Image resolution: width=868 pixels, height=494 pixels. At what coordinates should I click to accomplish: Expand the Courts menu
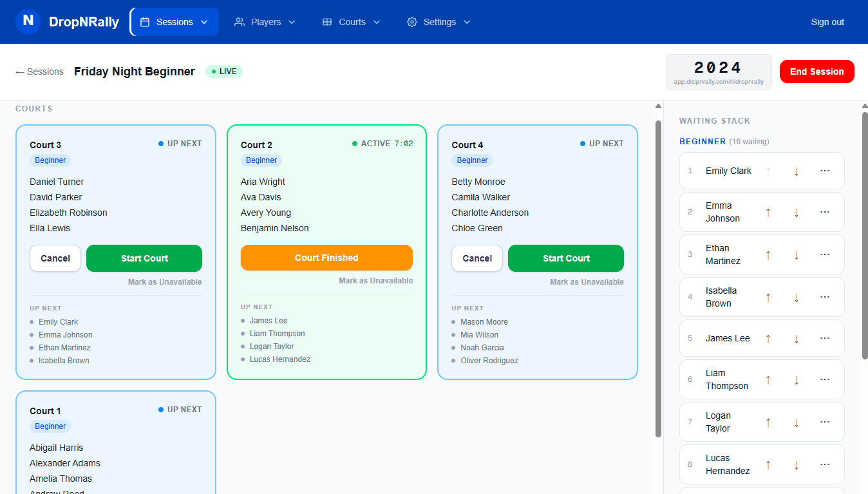pos(352,22)
